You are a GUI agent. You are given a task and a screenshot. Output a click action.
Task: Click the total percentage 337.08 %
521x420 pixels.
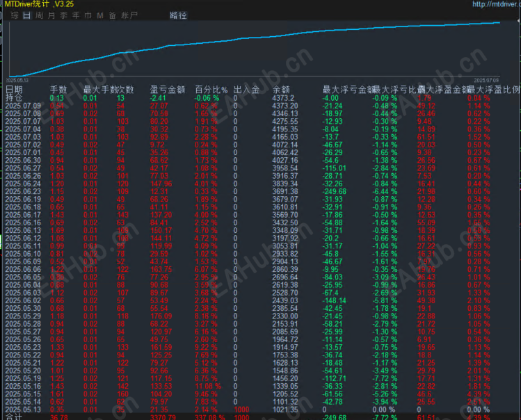point(210,417)
